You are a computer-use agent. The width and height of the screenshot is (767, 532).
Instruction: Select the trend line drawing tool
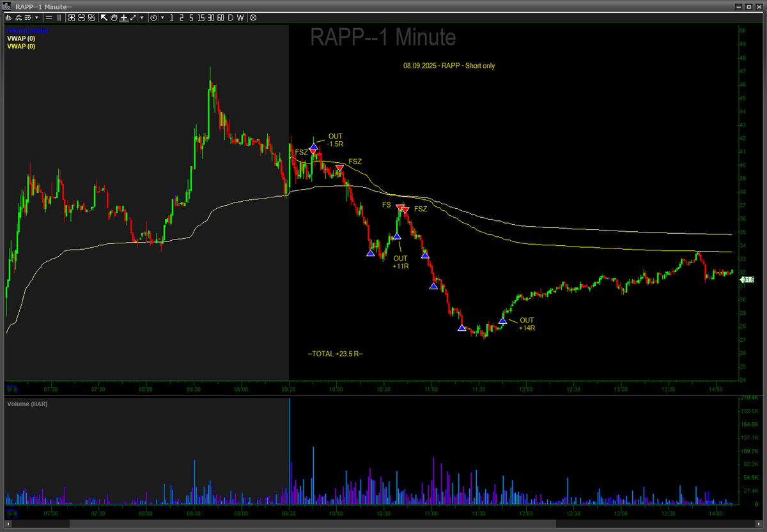(x=133, y=18)
